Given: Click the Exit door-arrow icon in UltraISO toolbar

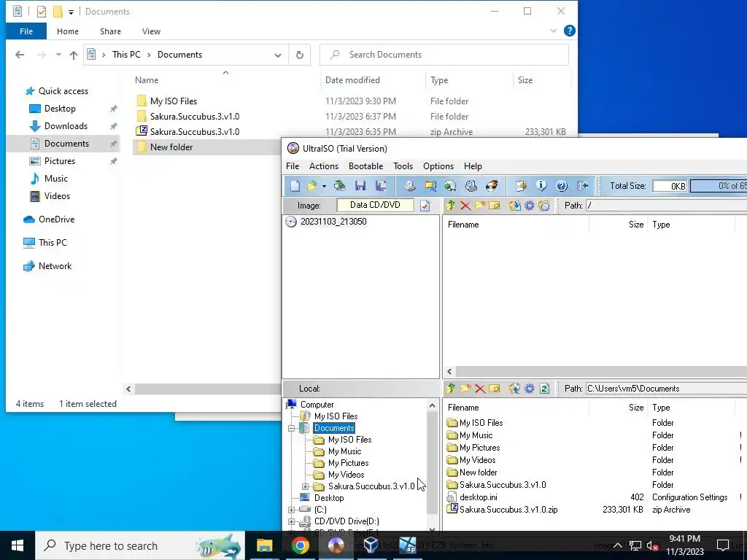Looking at the screenshot, I should tap(582, 186).
